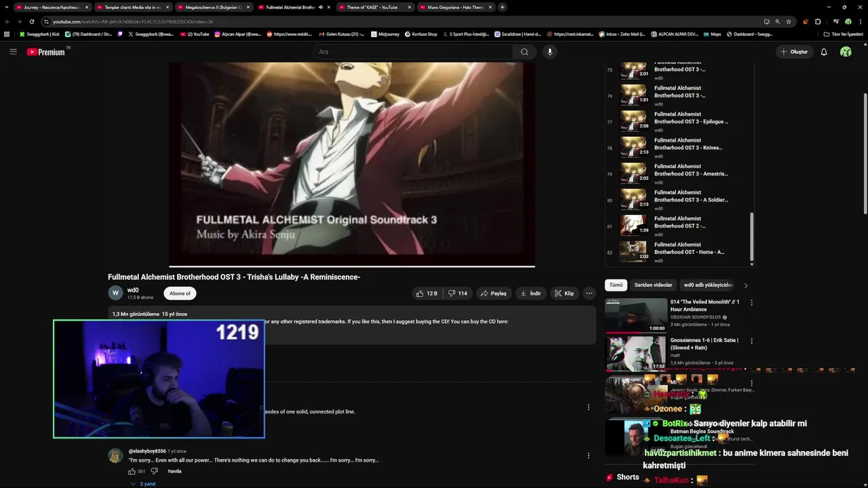Open the 'Tüm Yer İşaretleri' bookmarks folder
Viewport: 868px width, 488px height.
(x=843, y=34)
